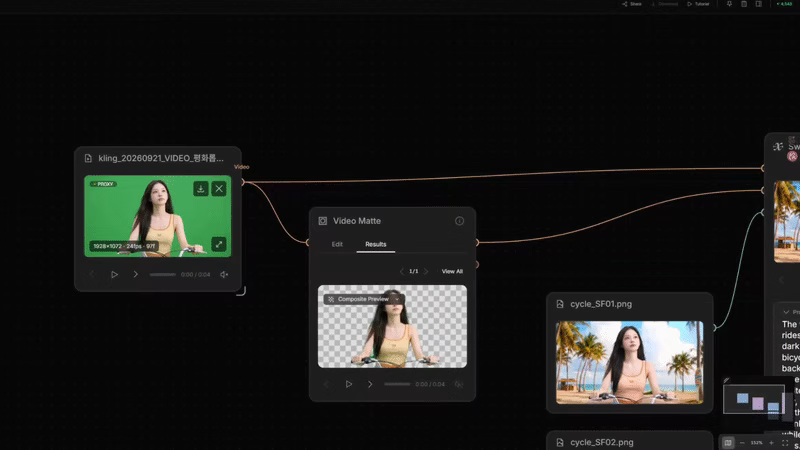Image resolution: width=800 pixels, height=450 pixels.
Task: Open the Tutorial link in top bar
Action: pos(698,4)
